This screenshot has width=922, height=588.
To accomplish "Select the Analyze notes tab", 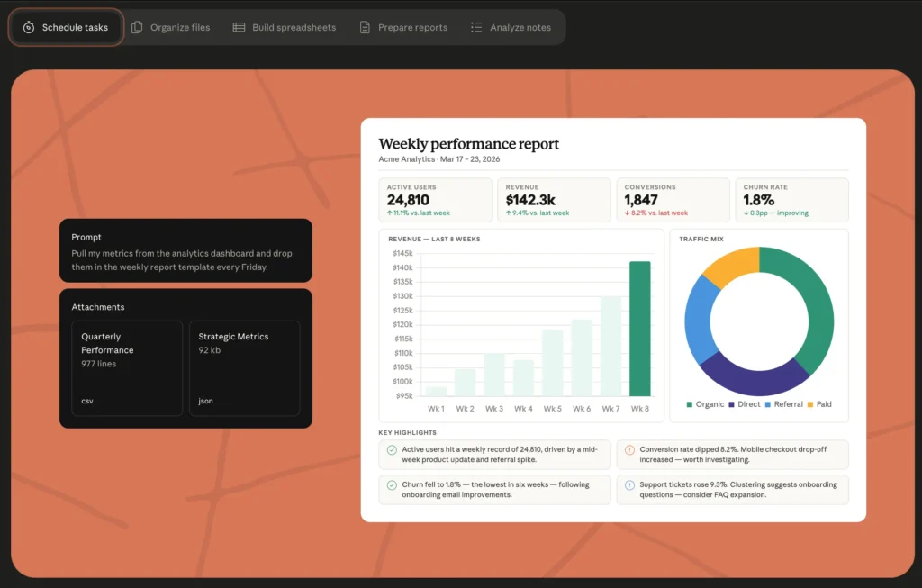I will (511, 27).
